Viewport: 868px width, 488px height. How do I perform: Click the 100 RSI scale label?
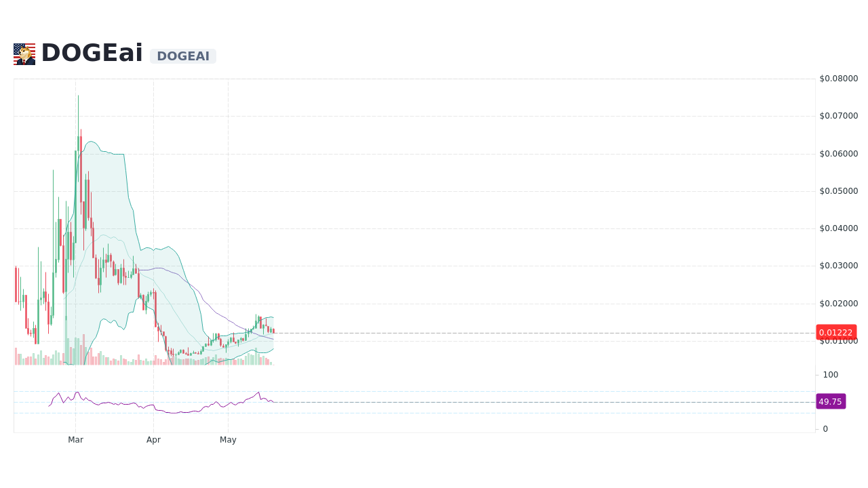click(x=830, y=374)
